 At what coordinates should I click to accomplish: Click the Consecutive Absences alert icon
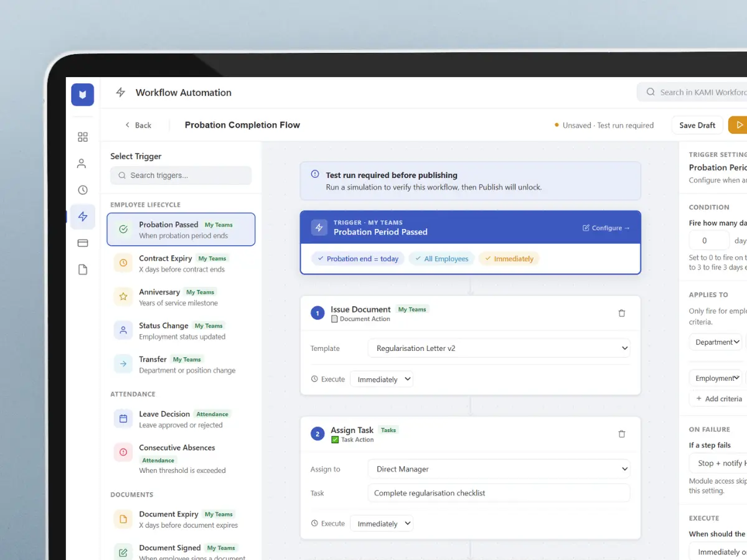[x=123, y=452]
